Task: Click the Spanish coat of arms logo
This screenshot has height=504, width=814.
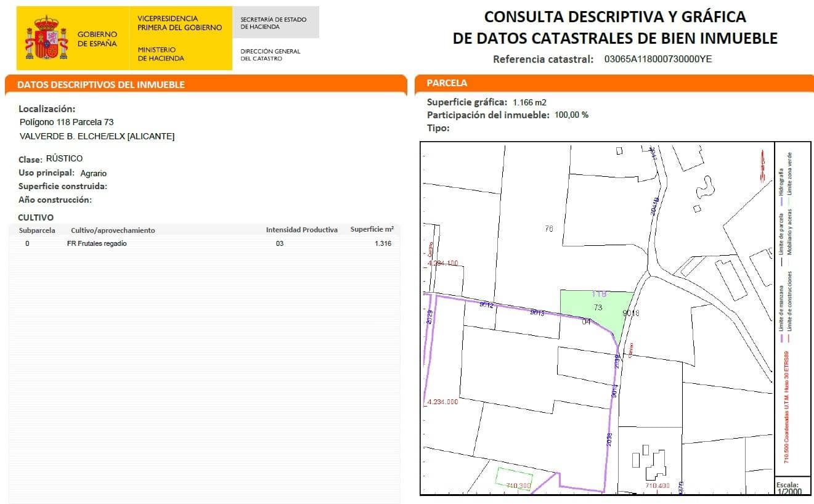Action: point(46,38)
